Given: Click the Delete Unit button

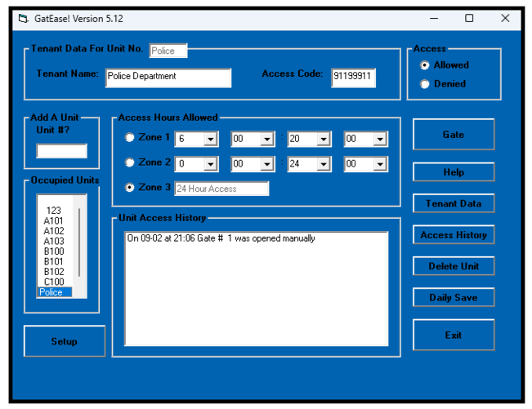Looking at the screenshot, I should 453,266.
